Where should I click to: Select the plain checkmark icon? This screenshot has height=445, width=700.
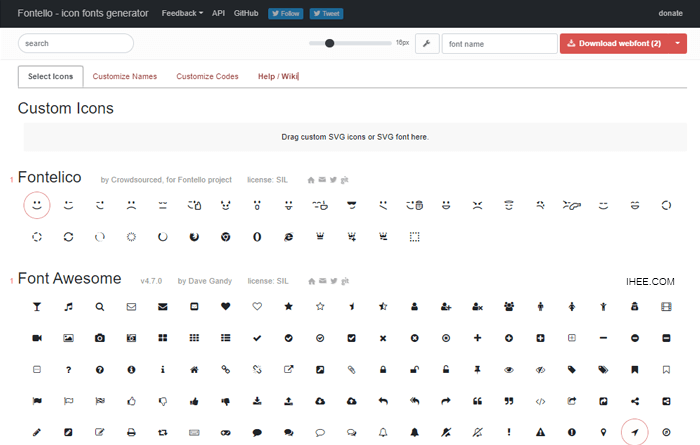tap(257, 338)
